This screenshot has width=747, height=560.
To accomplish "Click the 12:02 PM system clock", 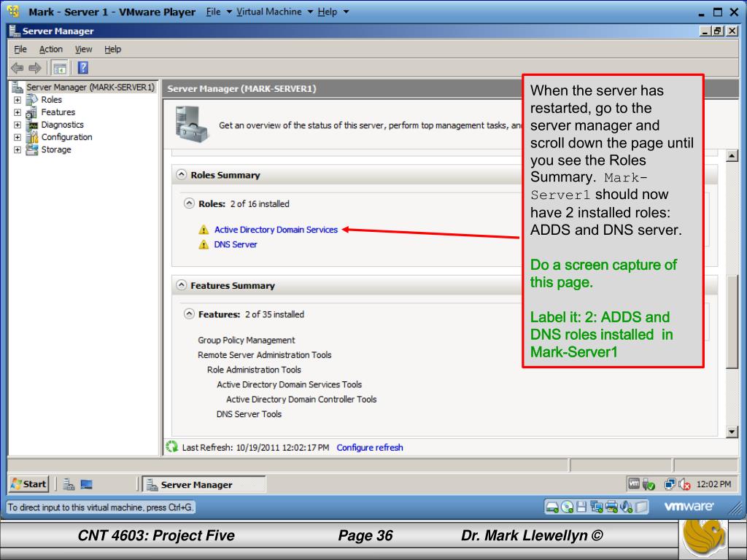I will (713, 484).
